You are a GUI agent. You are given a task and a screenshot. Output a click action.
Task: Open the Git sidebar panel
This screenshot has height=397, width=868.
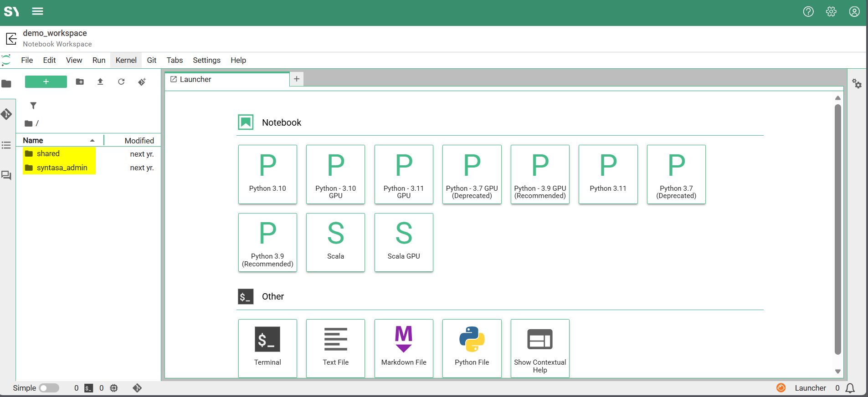click(6, 114)
